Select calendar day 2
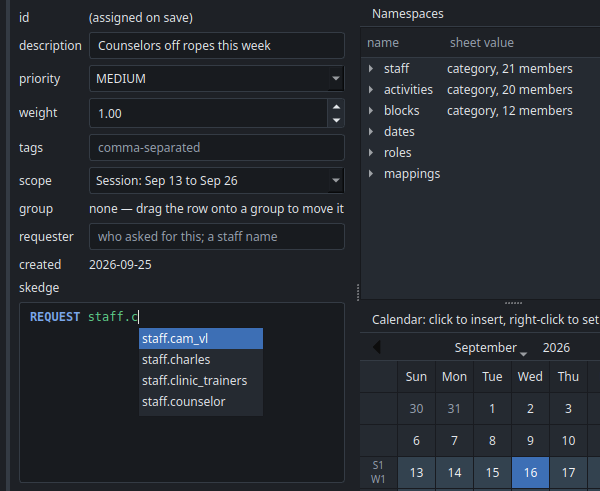Image resolution: width=600 pixels, height=491 pixels. tap(530, 409)
